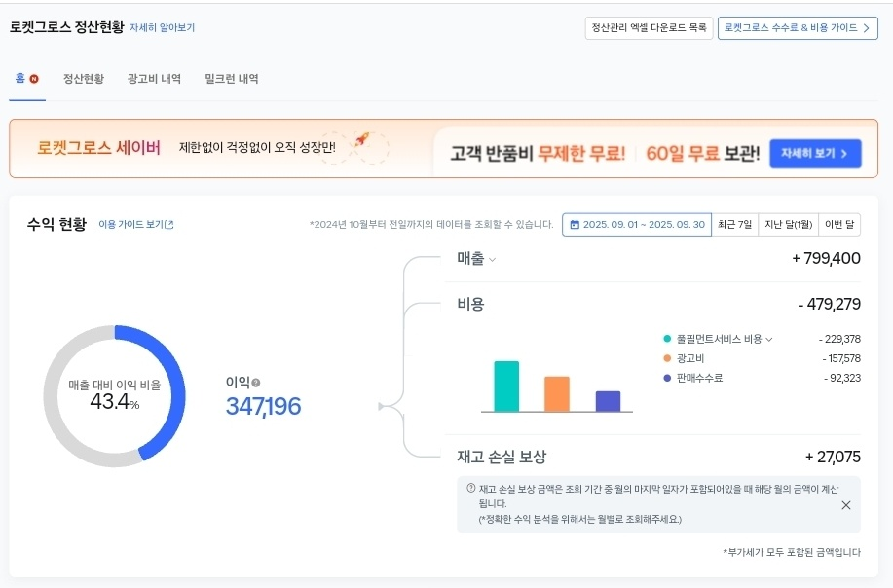
Task: Click the 43.4% ratio text
Action: pyautogui.click(x=115, y=402)
